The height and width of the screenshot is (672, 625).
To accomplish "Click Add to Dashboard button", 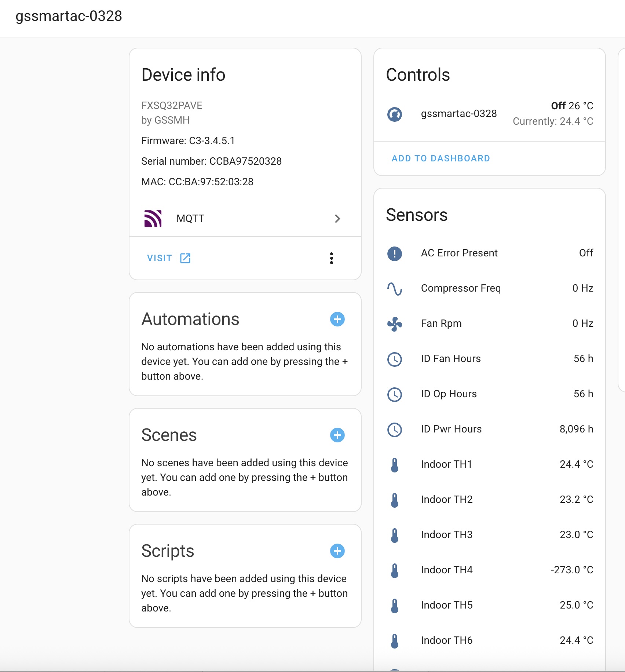I will click(x=441, y=158).
